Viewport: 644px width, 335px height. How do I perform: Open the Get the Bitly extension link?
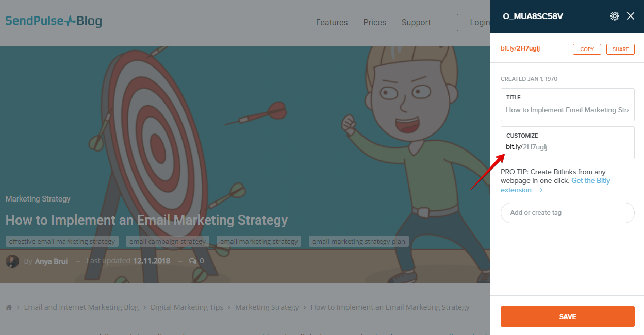tap(555, 185)
